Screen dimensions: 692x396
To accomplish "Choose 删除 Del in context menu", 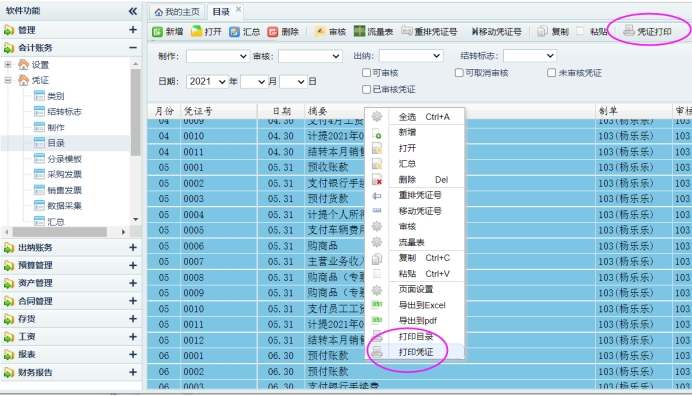I will tap(415, 180).
